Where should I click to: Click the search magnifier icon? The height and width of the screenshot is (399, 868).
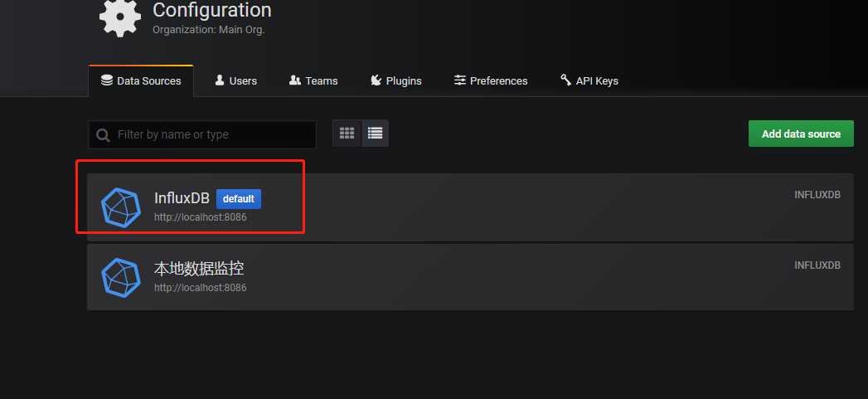point(103,135)
